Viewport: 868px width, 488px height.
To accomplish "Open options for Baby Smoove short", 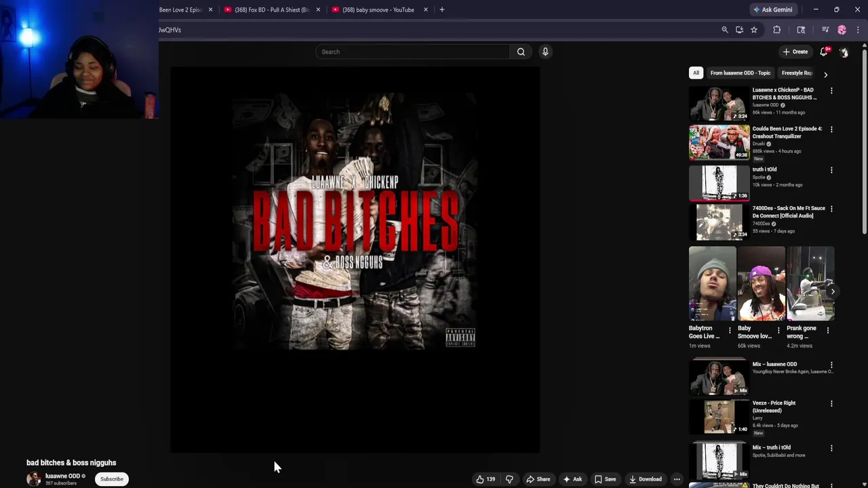I will click(x=778, y=330).
